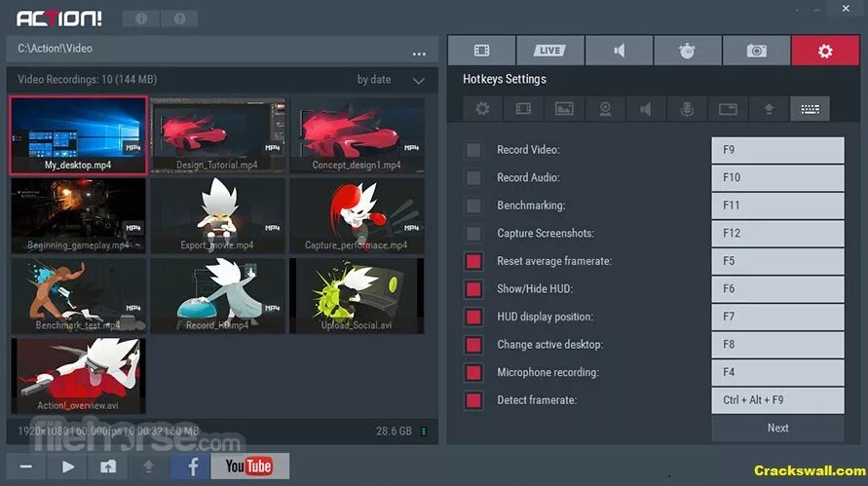Viewport: 868px width, 486px height.
Task: Click the F8 active desktop field
Action: [777, 345]
